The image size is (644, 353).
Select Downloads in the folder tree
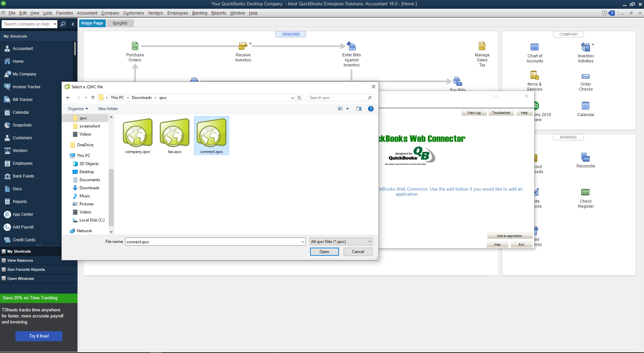(89, 188)
